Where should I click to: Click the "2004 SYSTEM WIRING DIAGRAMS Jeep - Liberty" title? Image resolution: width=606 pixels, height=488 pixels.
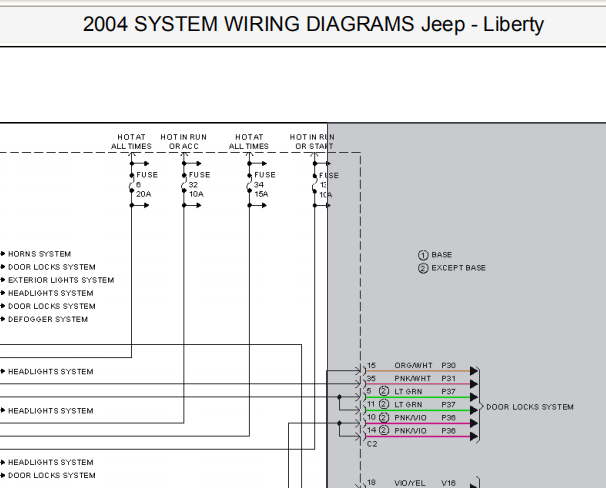point(313,24)
